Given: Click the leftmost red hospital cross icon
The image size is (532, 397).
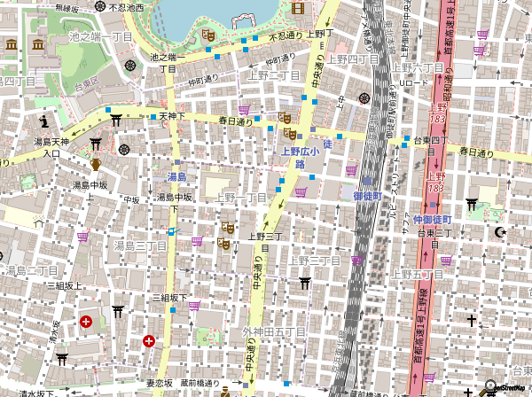Looking at the screenshot, I should coord(85,321).
